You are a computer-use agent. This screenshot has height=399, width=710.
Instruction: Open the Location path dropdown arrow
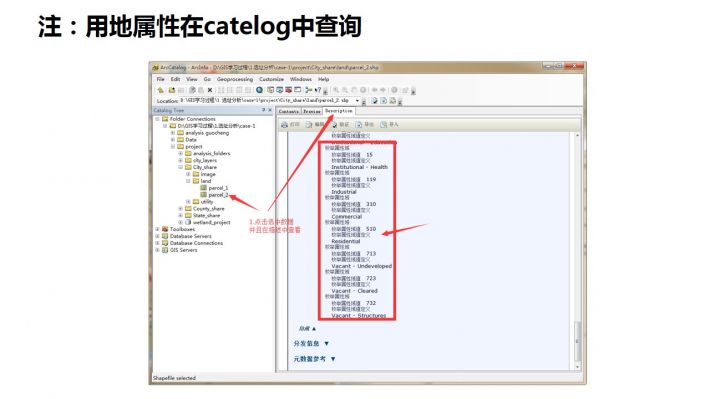(357, 101)
